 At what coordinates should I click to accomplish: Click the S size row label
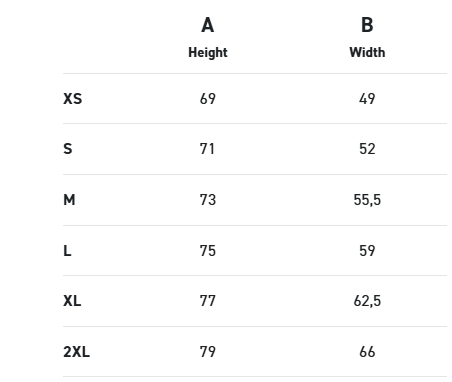tap(68, 149)
